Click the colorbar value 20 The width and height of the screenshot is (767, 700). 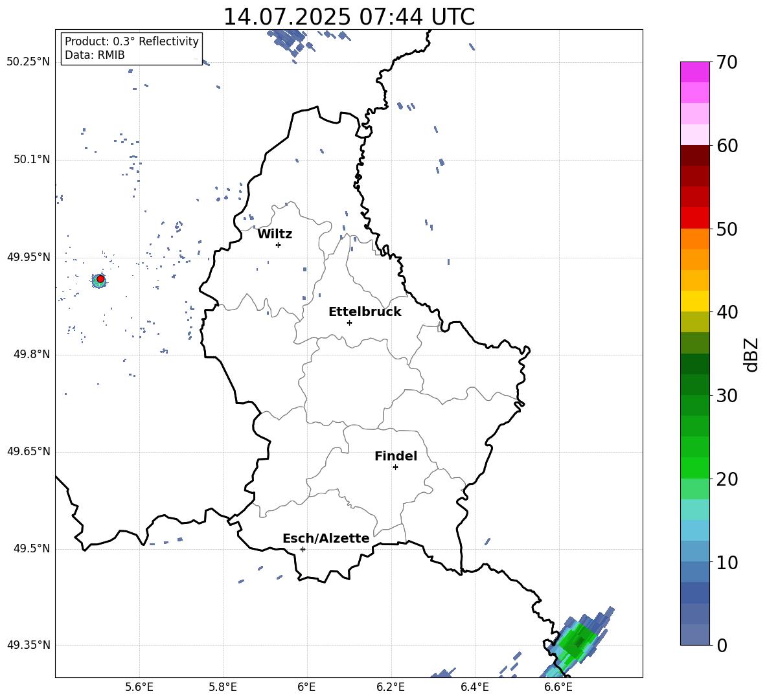coord(727,479)
